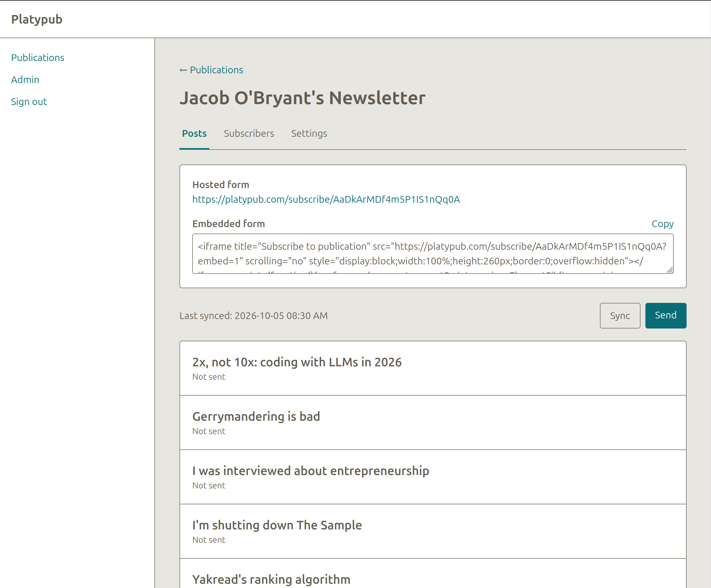This screenshot has height=588, width=711.
Task: Click the Sync button
Action: 620,316
